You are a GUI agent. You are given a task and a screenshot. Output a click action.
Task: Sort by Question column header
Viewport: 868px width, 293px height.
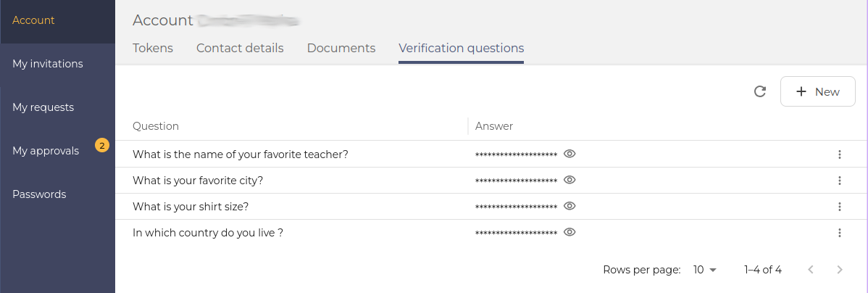click(x=156, y=126)
